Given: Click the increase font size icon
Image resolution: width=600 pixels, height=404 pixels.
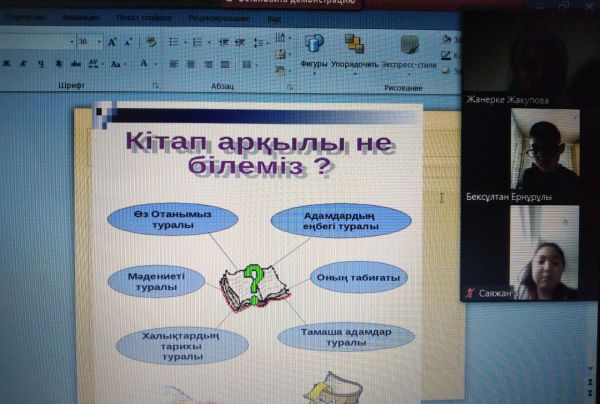Looking at the screenshot, I should coord(112,42).
